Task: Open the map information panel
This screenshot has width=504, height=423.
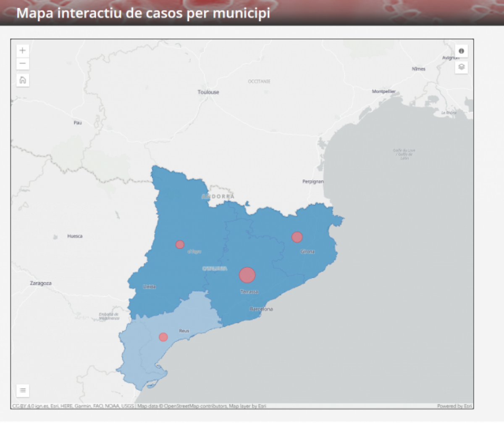Action: [x=461, y=51]
